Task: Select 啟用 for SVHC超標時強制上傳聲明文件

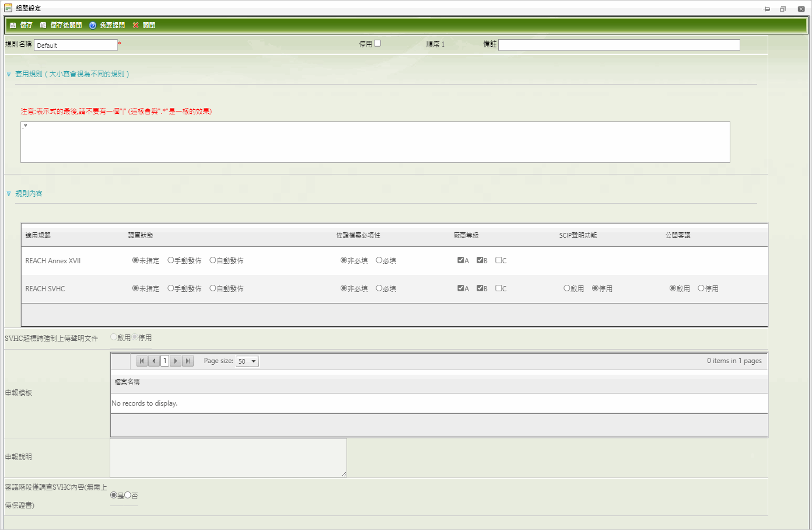Action: 114,337
